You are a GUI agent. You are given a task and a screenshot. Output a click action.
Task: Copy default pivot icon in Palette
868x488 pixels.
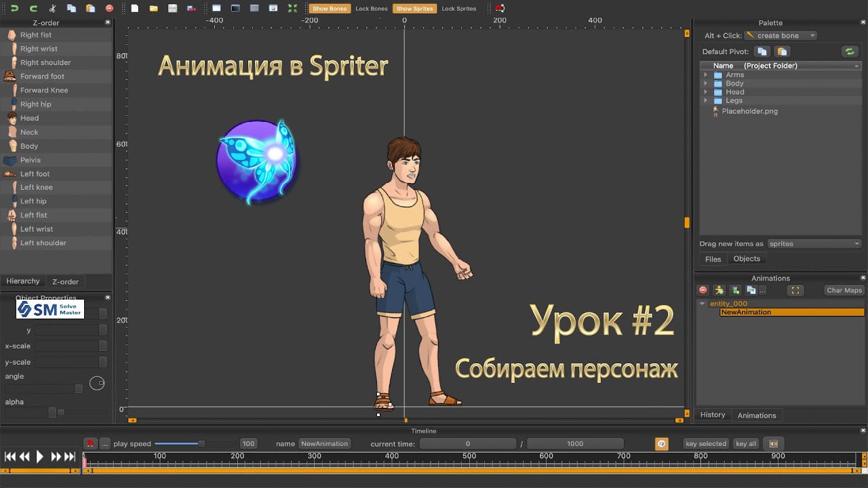click(x=762, y=52)
